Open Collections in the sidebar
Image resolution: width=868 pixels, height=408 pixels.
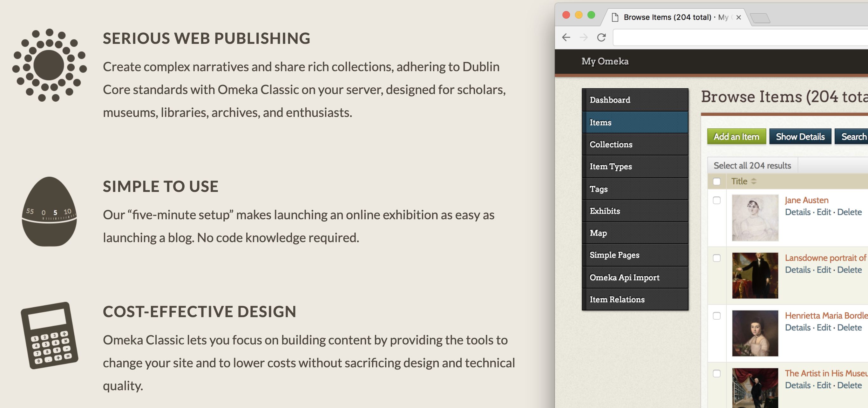click(635, 144)
